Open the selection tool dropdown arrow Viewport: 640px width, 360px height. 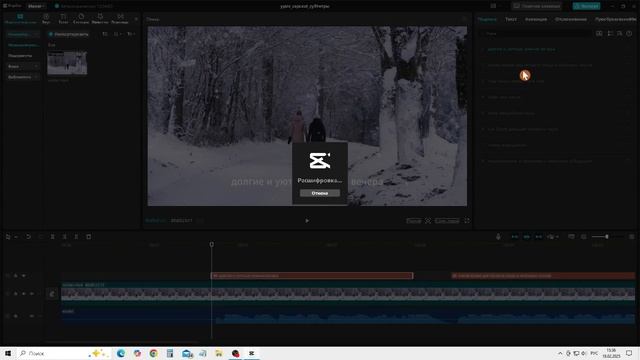(x=16, y=237)
